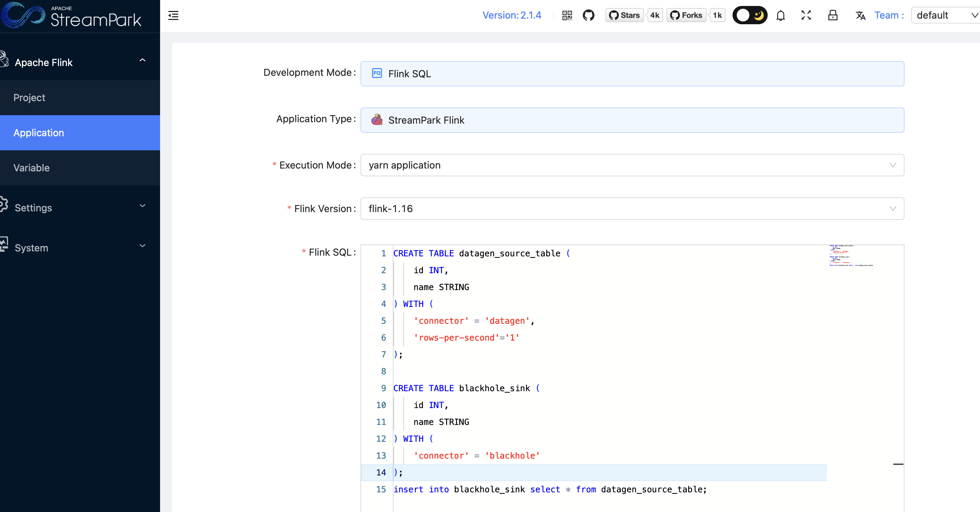Screen dimensions: 980x512
Task: Click the editor overview ruler cursor marker
Action: (x=898, y=464)
